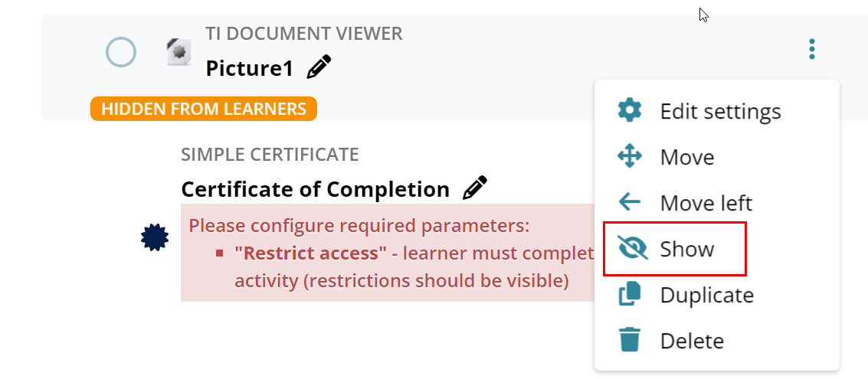Screen dimensions: 868x379
Task: Click the Move left arrow icon
Action: point(629,203)
